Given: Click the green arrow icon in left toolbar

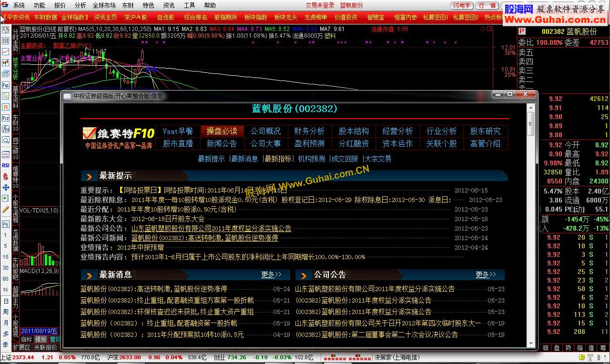Looking at the screenshot, I should click(6, 198).
